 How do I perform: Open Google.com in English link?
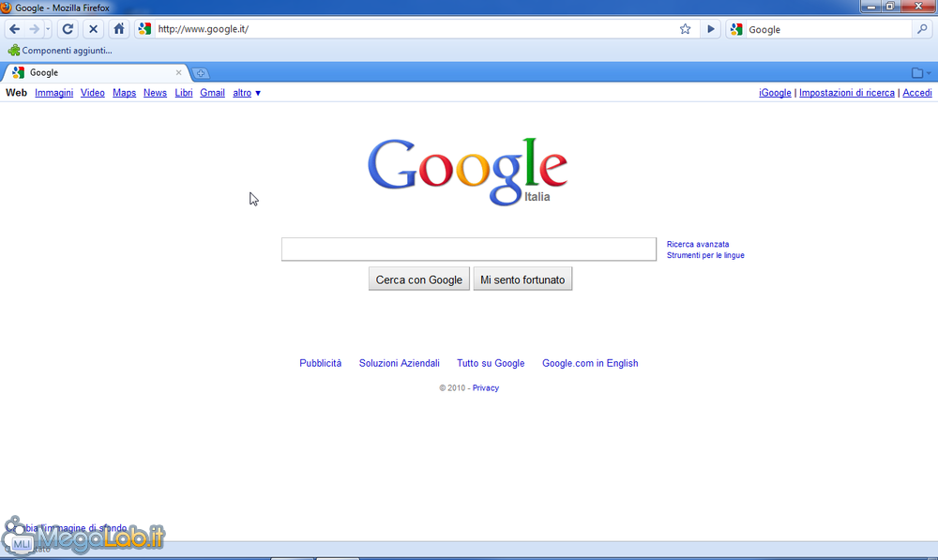pyautogui.click(x=590, y=363)
